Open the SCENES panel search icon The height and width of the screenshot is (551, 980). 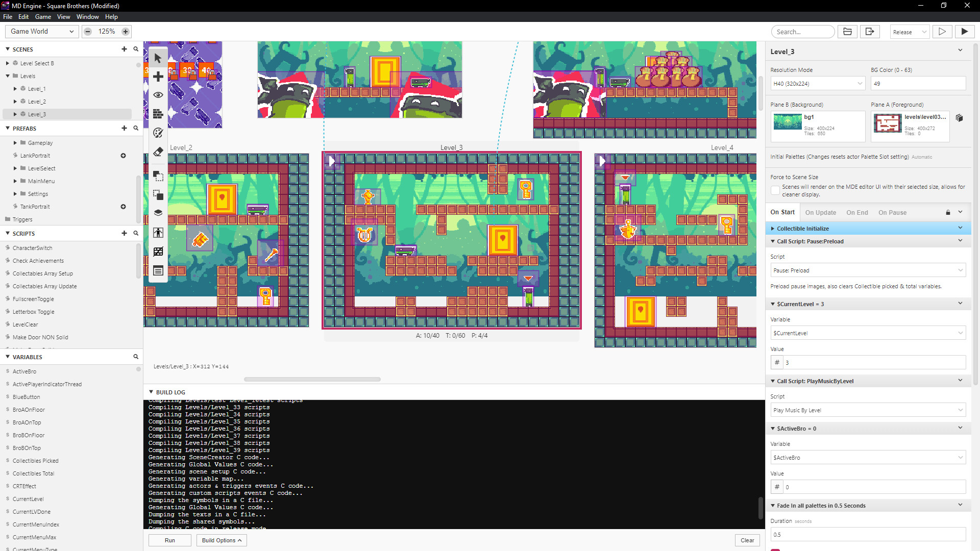click(x=135, y=49)
